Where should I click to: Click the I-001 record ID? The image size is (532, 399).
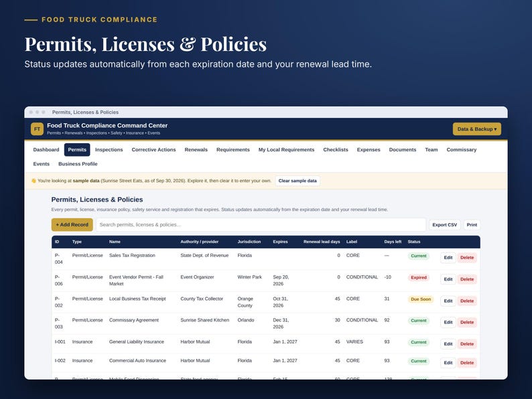[x=60, y=341]
